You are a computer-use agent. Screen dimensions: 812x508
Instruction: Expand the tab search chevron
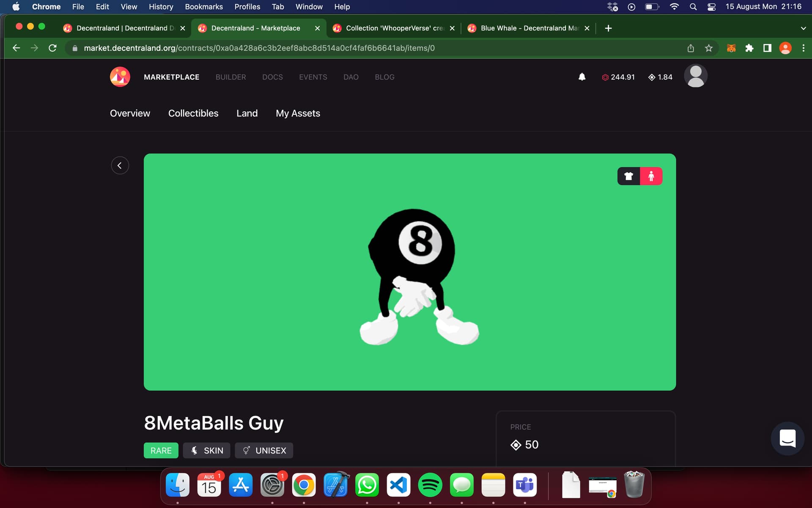tap(803, 28)
